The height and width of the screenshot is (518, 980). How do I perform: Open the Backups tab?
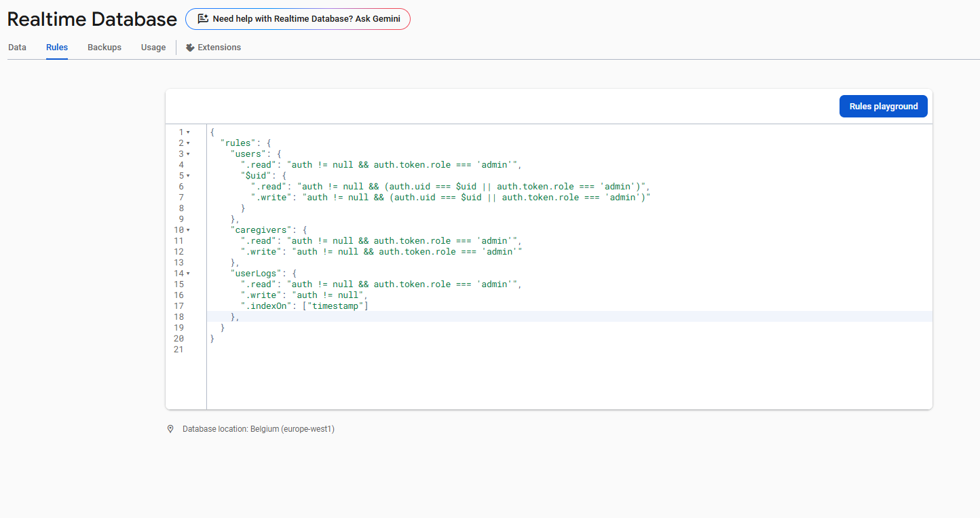click(104, 47)
